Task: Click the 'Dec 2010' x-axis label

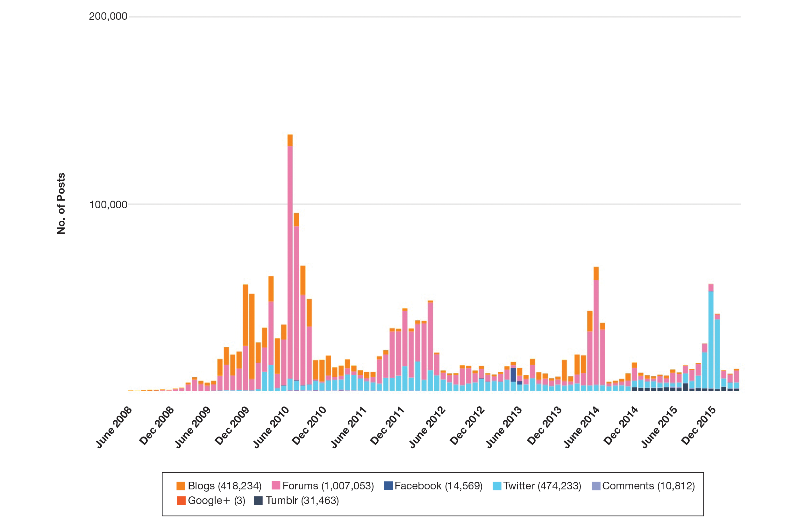Action: click(x=309, y=426)
